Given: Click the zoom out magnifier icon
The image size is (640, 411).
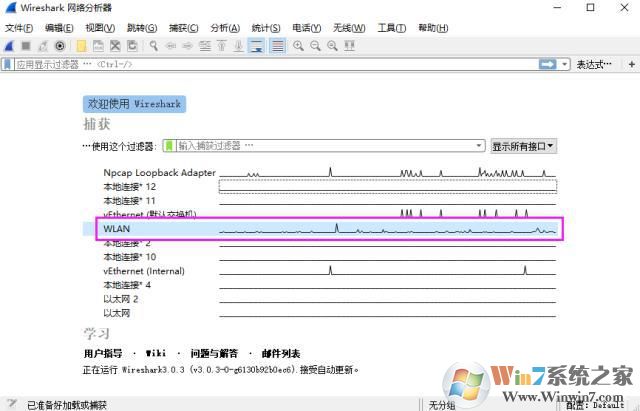Looking at the screenshot, I should (x=315, y=46).
